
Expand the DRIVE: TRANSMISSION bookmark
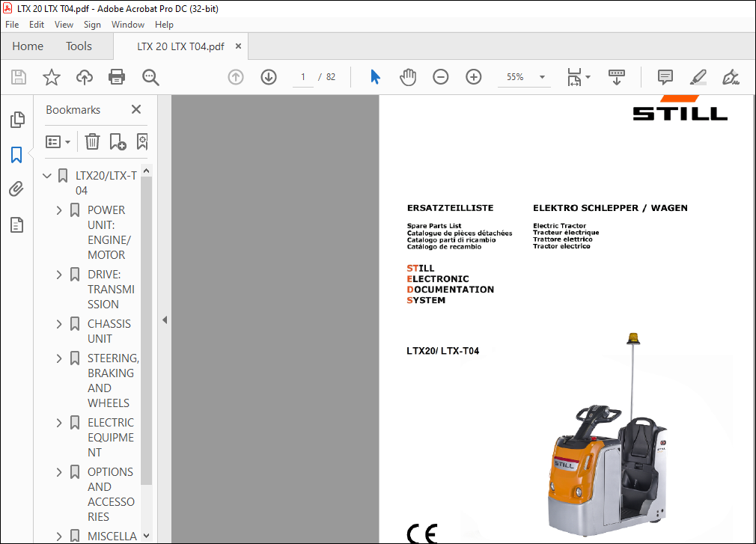pos(59,275)
